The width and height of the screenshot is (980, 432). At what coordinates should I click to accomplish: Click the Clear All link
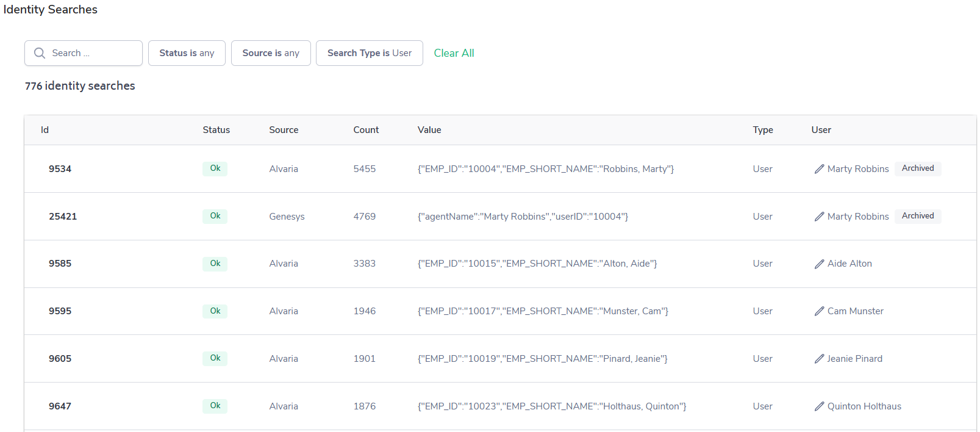[454, 53]
